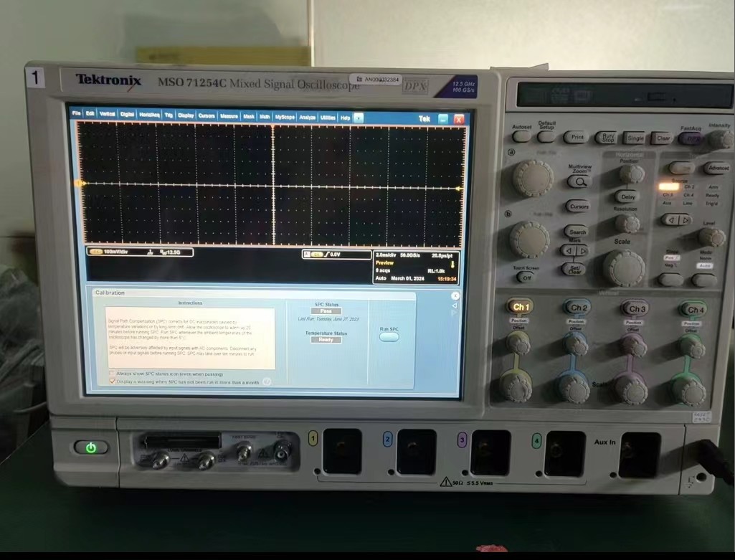The height and width of the screenshot is (560, 735).
Task: Toggle the Ch 1 front-panel button
Action: point(520,307)
